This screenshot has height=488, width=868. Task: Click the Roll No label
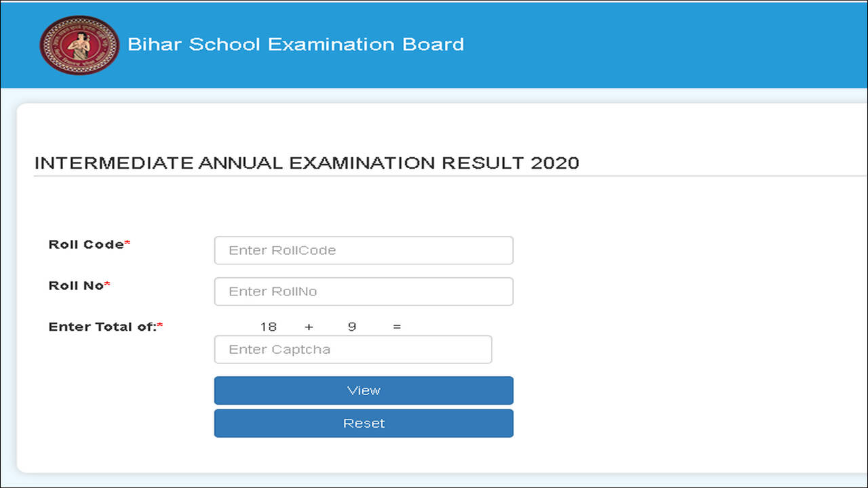75,286
